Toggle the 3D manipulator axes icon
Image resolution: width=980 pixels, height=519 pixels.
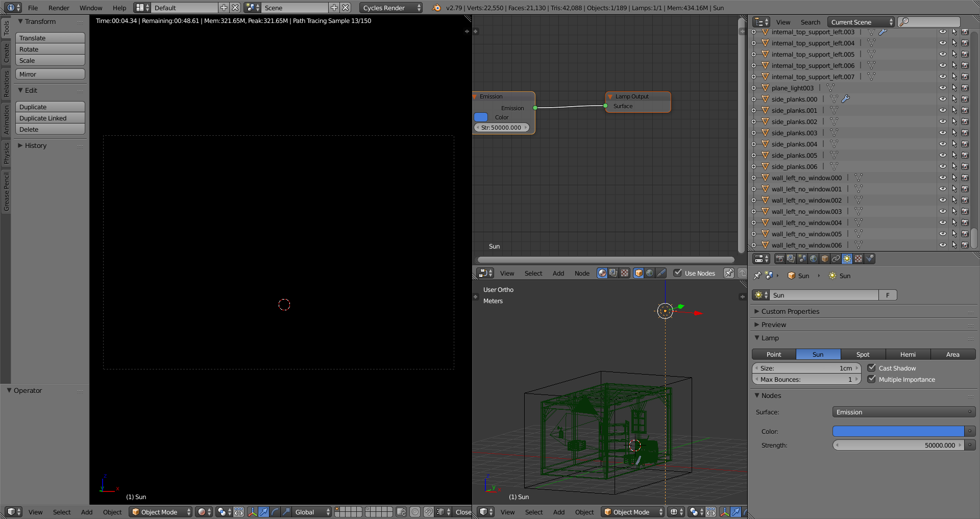(x=252, y=512)
